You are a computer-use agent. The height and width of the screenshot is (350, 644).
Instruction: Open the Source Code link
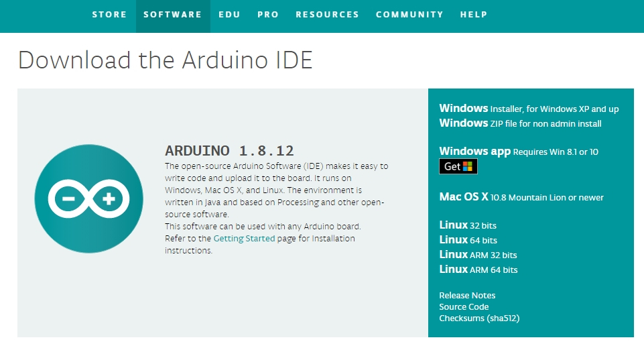[464, 307]
